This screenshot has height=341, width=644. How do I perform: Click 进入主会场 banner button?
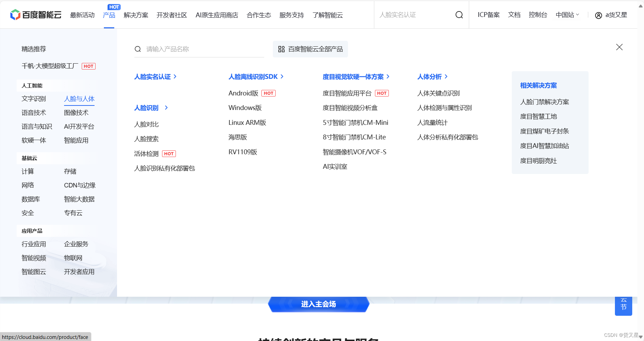tap(319, 304)
